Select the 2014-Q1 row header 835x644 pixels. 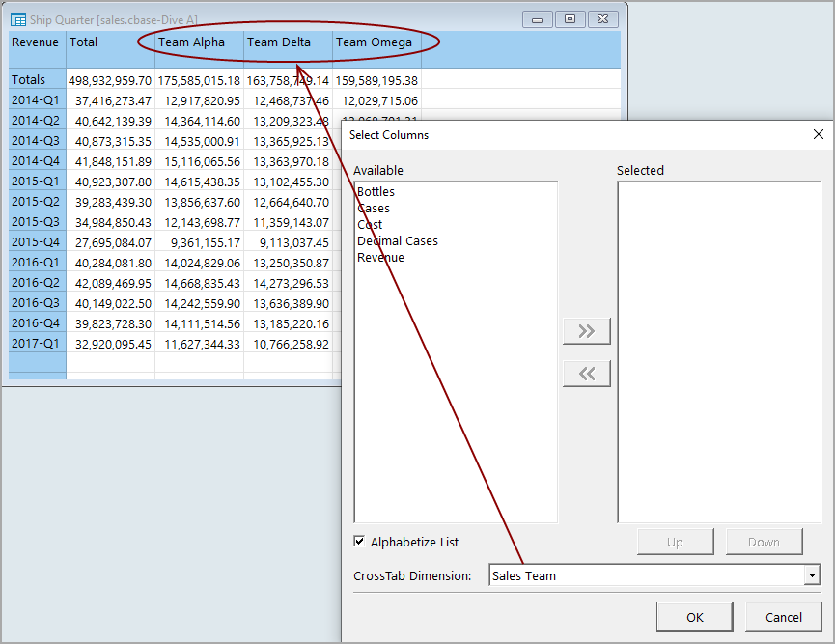click(37, 100)
